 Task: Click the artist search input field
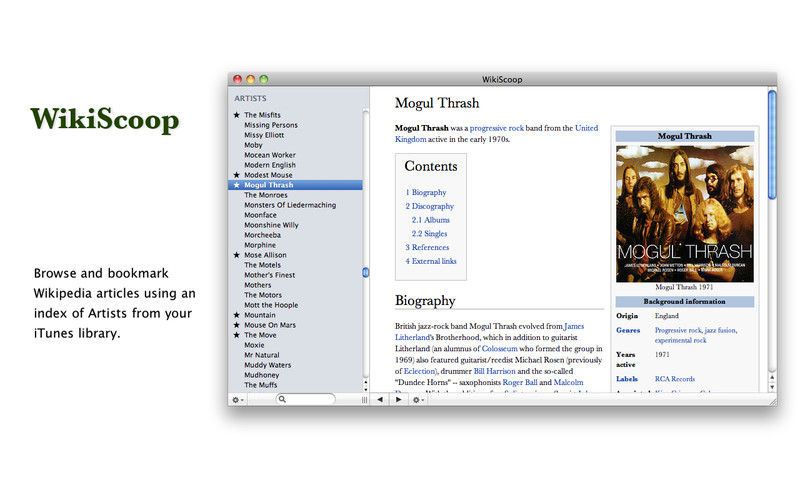tap(305, 399)
